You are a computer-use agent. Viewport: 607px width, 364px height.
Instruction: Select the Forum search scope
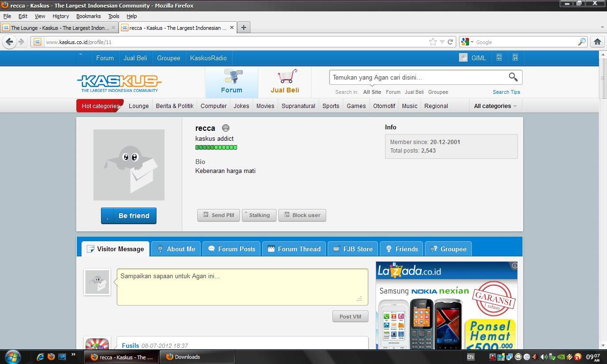pyautogui.click(x=393, y=92)
